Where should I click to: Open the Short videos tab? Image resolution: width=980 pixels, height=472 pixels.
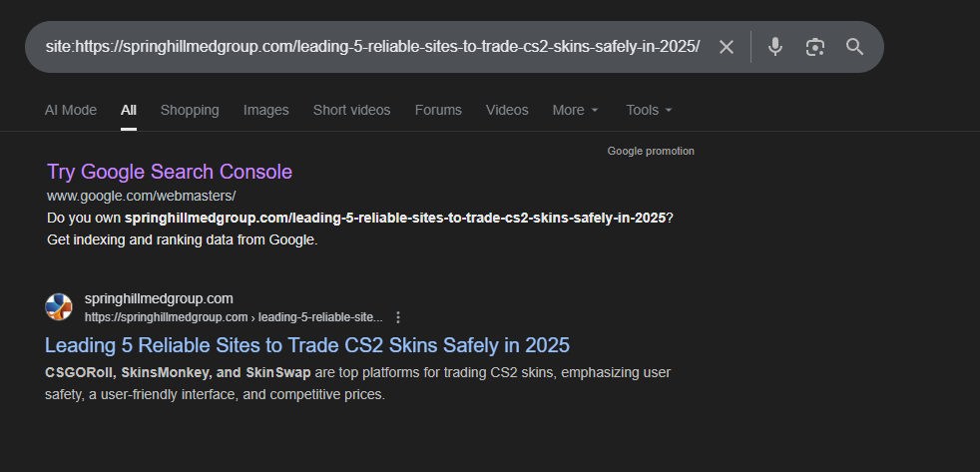pyautogui.click(x=351, y=110)
